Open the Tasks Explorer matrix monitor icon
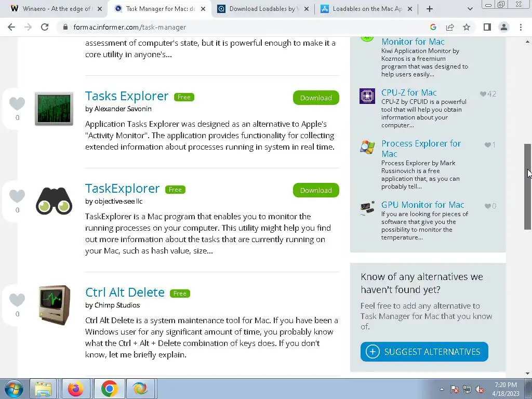 pos(54,109)
